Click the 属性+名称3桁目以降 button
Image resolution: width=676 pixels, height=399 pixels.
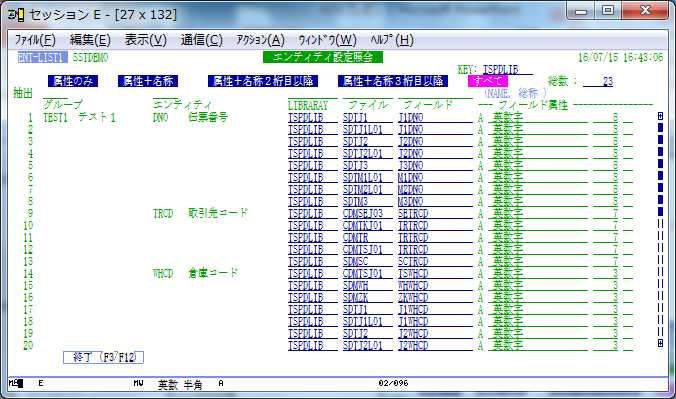[393, 81]
